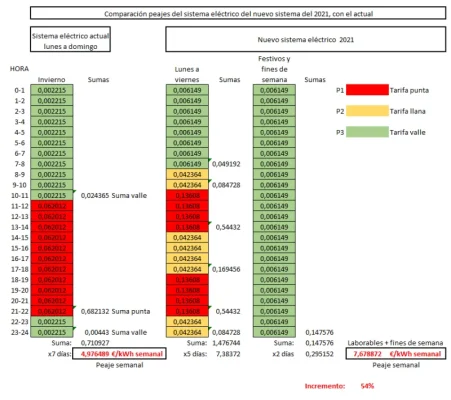Click the red Tarifa punta legend swatch
The width and height of the screenshot is (451, 400).
pos(367,90)
